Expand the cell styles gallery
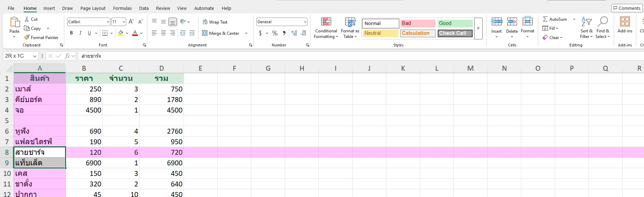644x197 pixels. tap(478, 28)
